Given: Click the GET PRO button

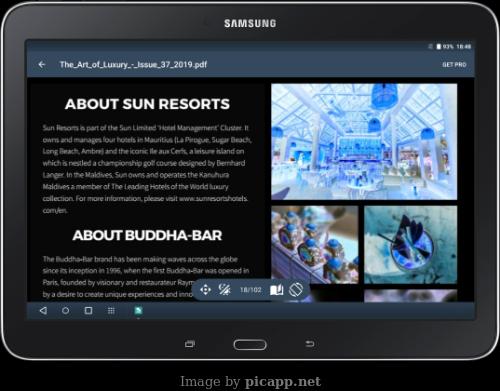Looking at the screenshot, I should click(x=454, y=65).
